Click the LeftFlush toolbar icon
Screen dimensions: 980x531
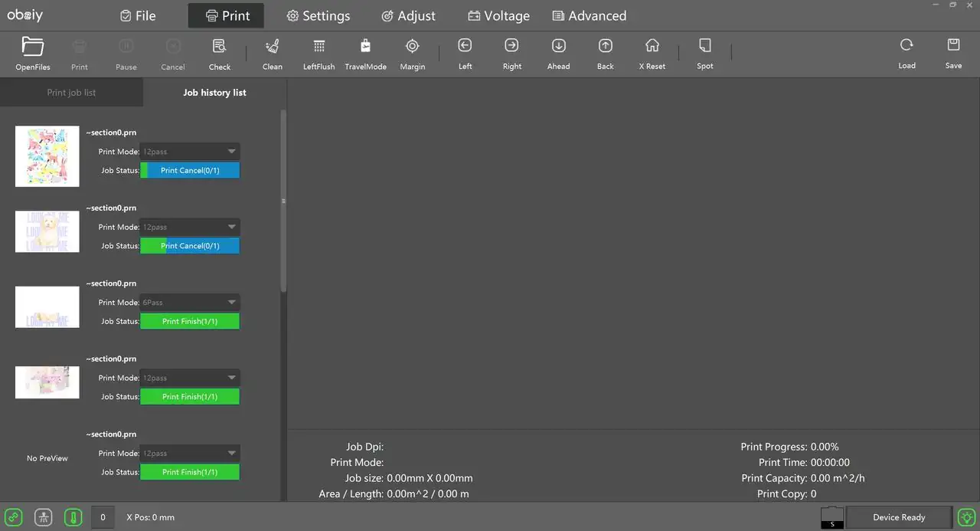(318, 53)
